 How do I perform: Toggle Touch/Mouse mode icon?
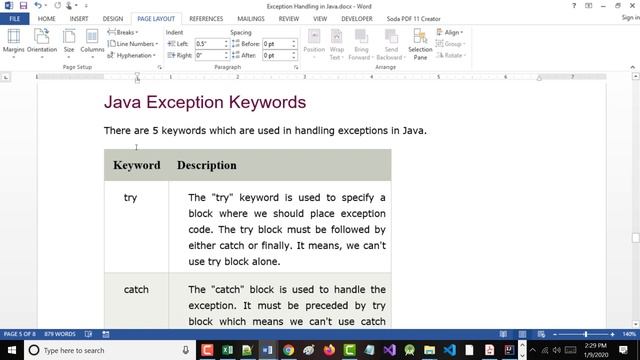point(69,6)
